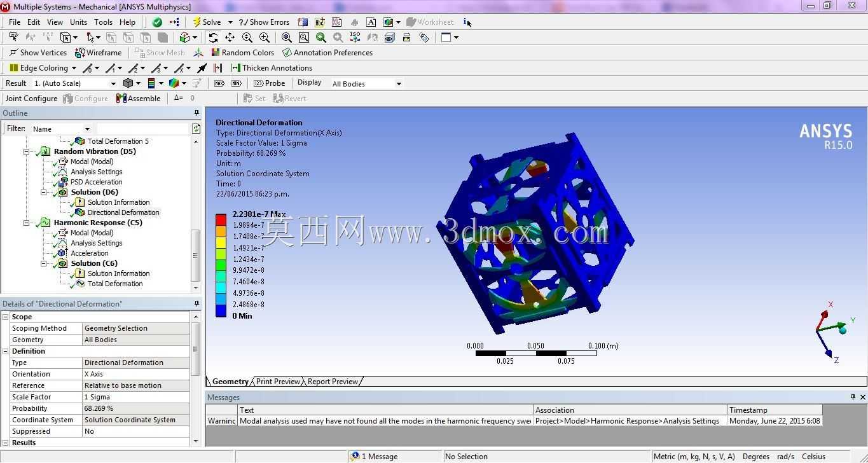Toggle the Probe tool
868x463 pixels.
pos(269,83)
